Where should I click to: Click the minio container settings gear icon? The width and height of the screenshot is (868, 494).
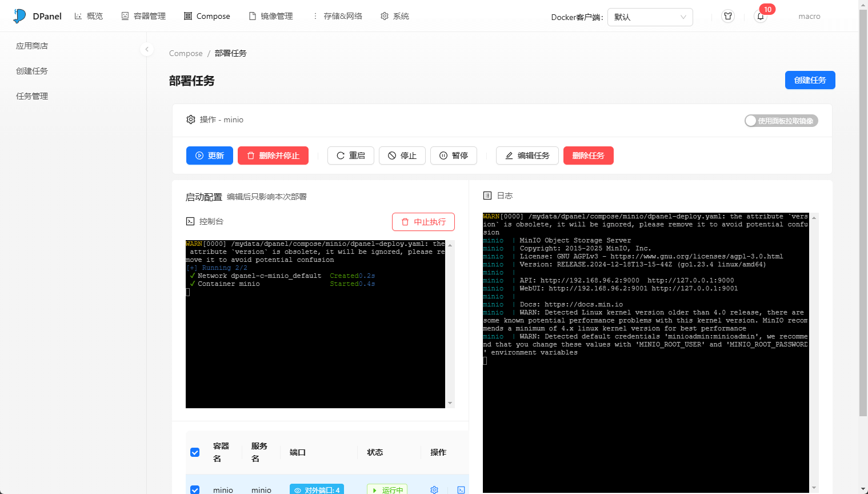point(434,489)
